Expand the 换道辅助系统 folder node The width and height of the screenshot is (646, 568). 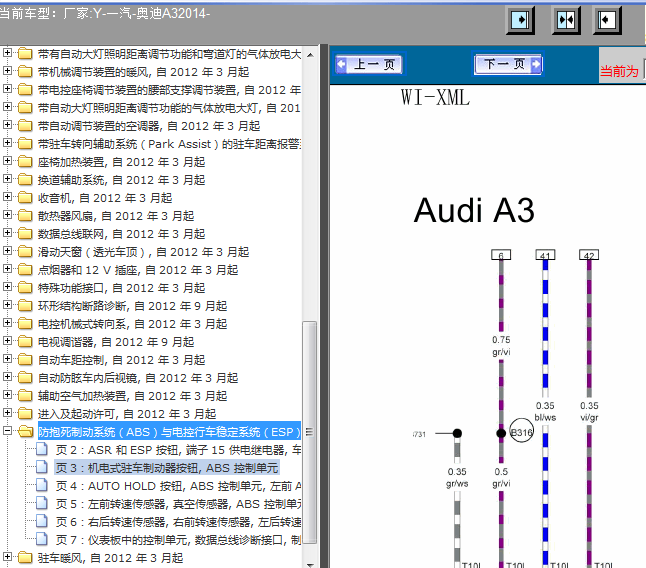(7, 179)
